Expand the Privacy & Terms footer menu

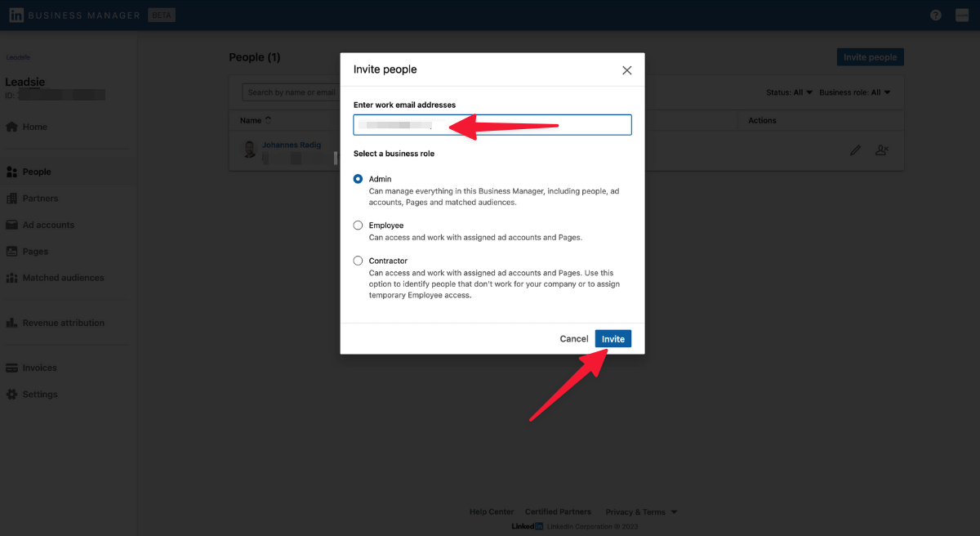point(641,511)
